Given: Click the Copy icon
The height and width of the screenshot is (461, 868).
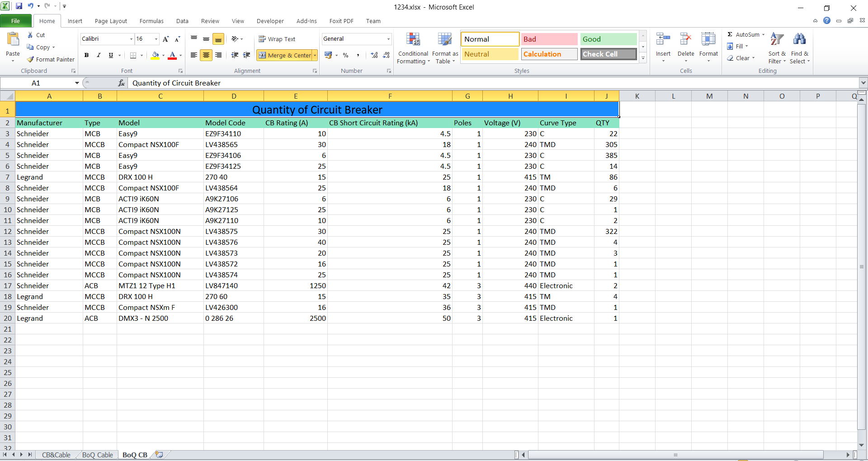Looking at the screenshot, I should point(30,47).
